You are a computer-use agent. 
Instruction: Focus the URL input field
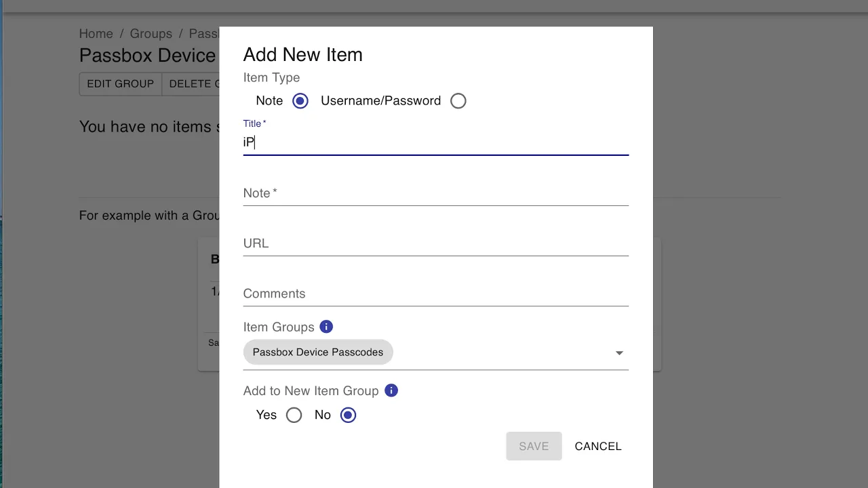[435, 244]
